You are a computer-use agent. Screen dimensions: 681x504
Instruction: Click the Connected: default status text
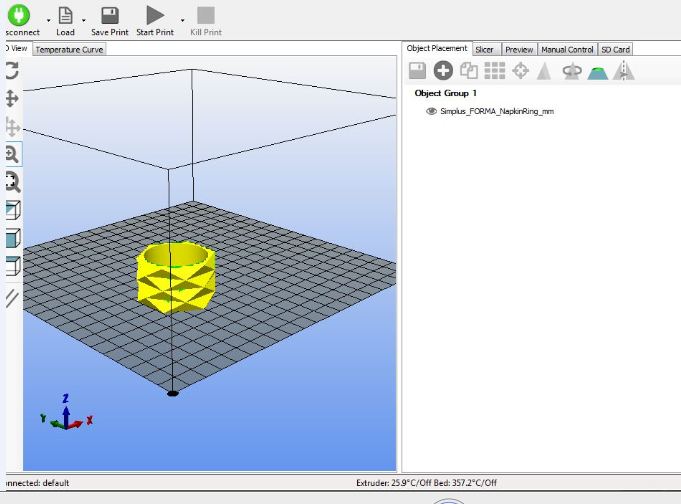(37, 483)
